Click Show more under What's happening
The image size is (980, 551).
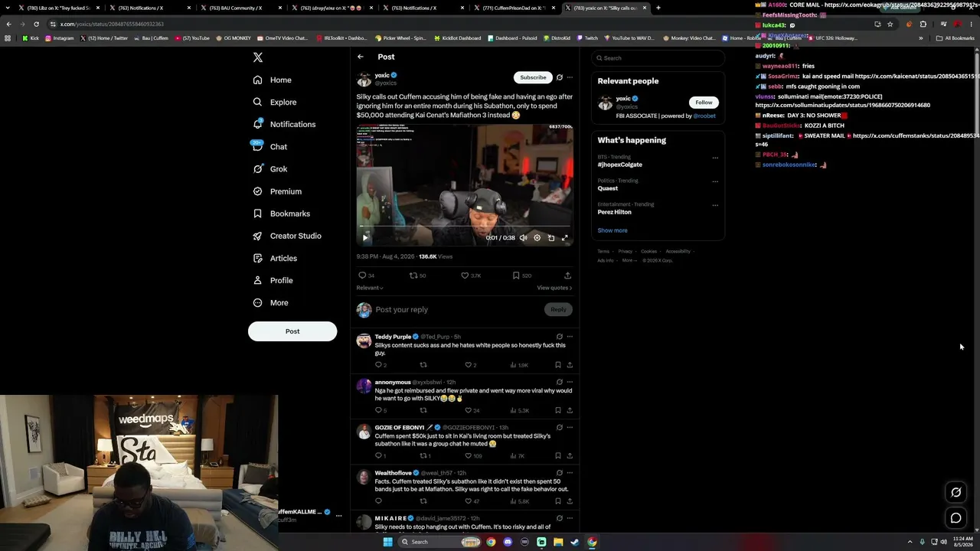[x=612, y=230]
